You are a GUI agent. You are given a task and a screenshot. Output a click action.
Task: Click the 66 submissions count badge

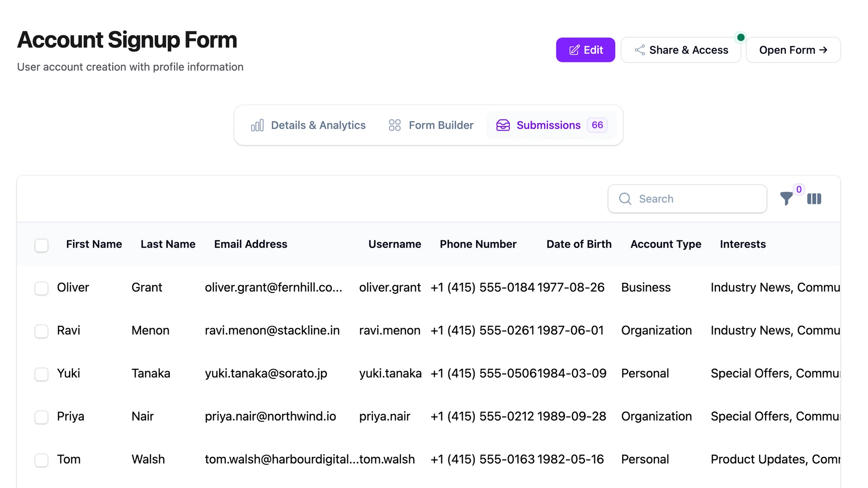597,125
